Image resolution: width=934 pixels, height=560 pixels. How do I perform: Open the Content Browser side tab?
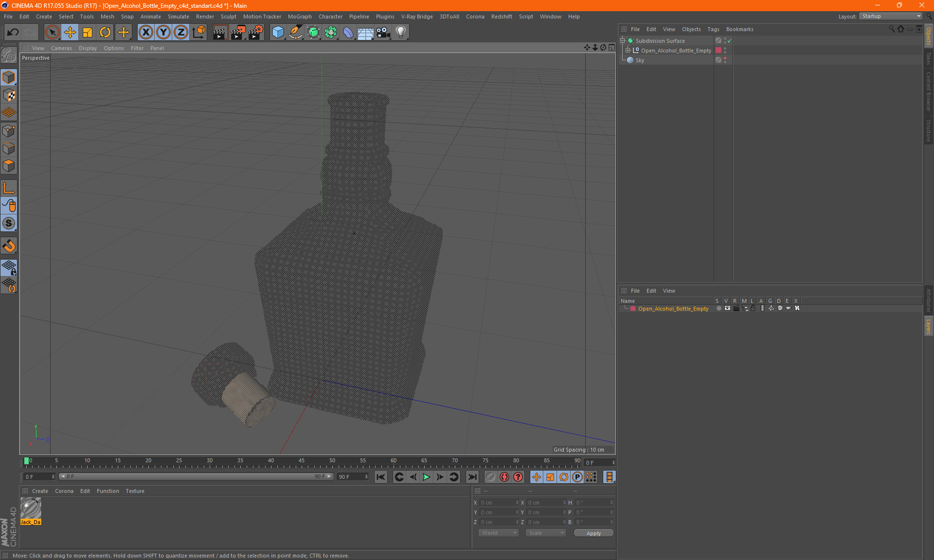[x=929, y=91]
